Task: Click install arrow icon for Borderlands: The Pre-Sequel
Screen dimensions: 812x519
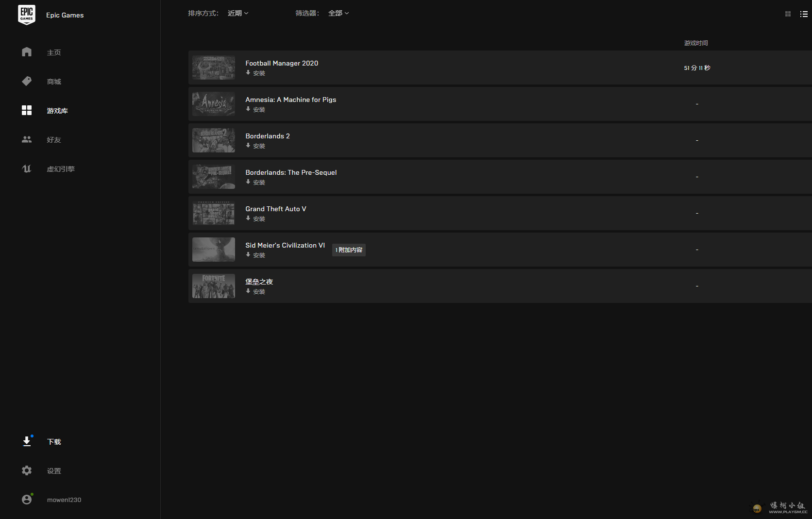Action: pyautogui.click(x=248, y=182)
